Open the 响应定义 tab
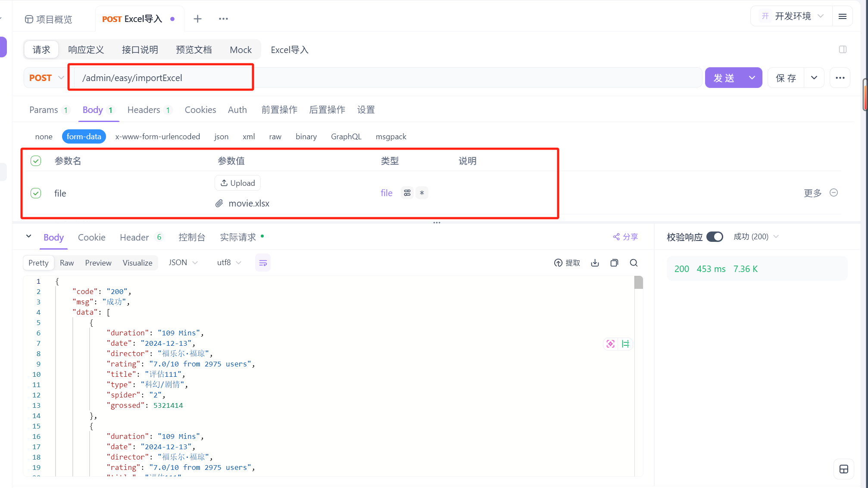The width and height of the screenshot is (868, 488). (x=86, y=50)
